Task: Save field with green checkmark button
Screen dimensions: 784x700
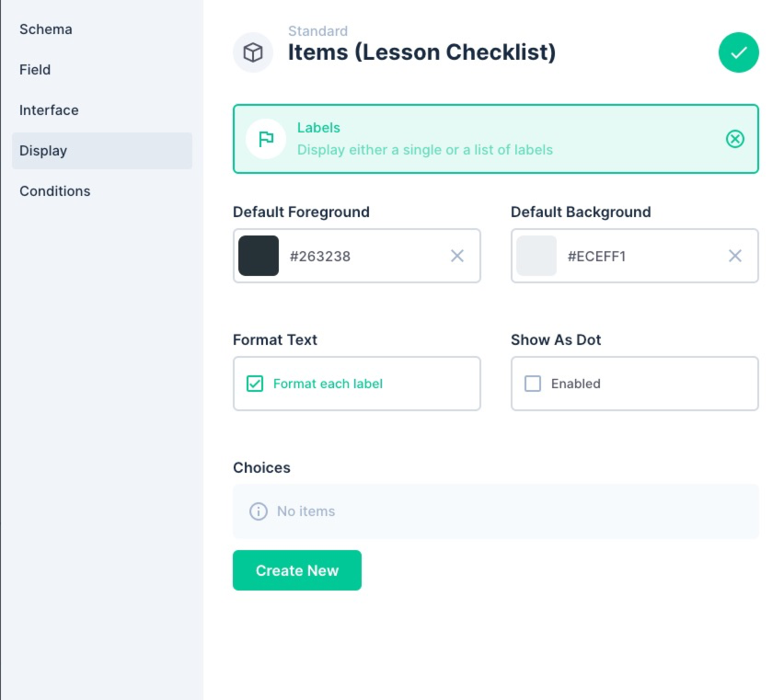Action: coord(738,52)
